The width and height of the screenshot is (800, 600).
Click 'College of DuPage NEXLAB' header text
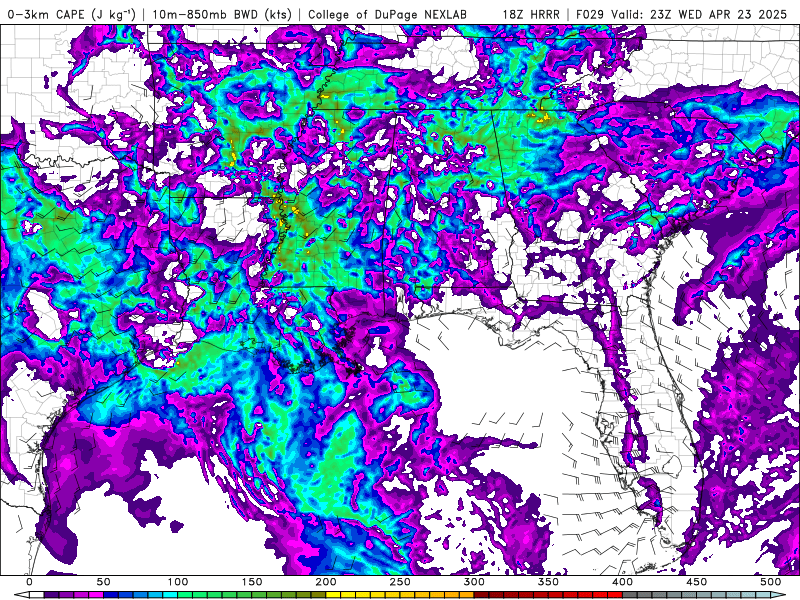(387, 14)
